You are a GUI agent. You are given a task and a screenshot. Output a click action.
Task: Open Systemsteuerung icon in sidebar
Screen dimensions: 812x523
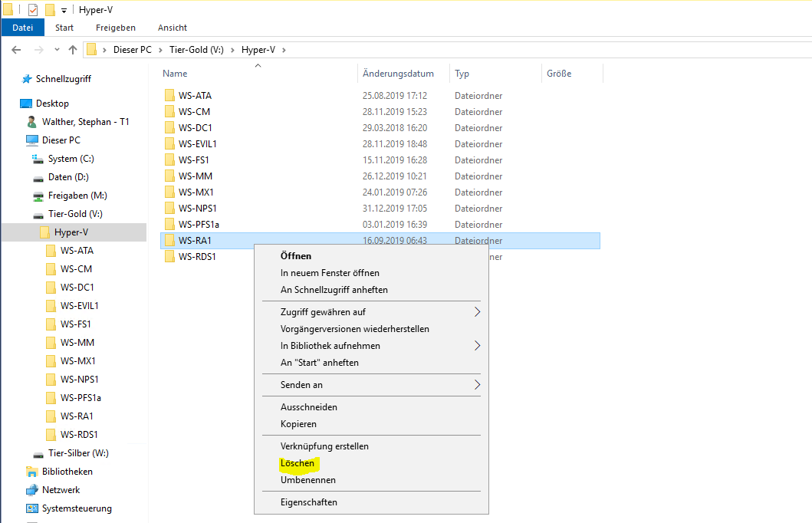pyautogui.click(x=32, y=508)
